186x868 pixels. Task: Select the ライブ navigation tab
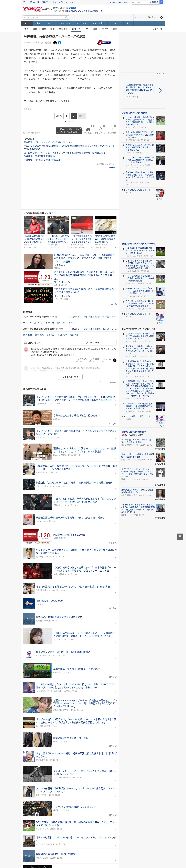pos(49,23)
